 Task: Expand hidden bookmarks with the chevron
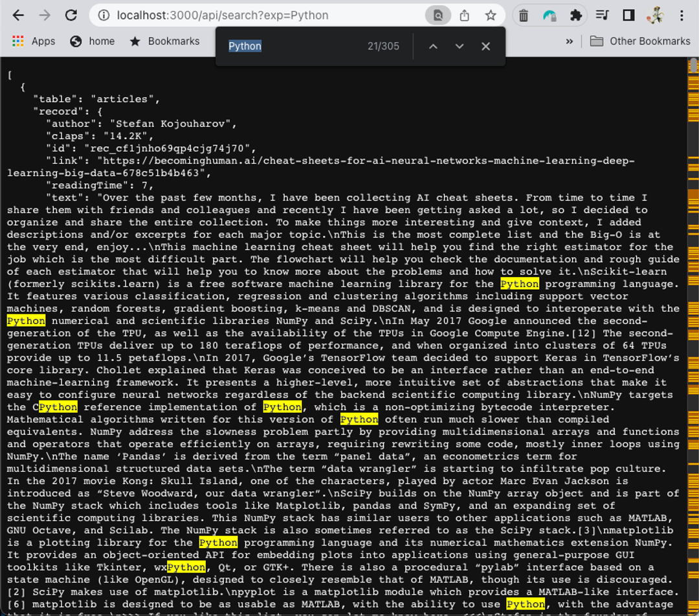569,41
